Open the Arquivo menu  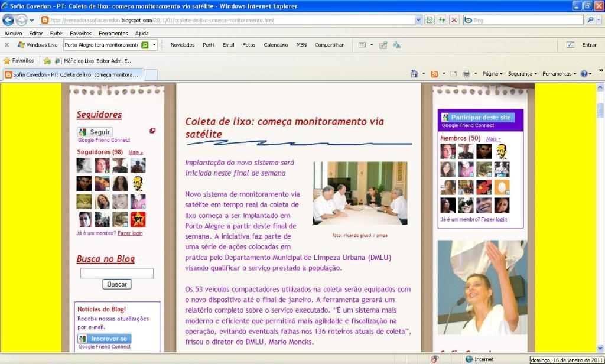[13, 34]
